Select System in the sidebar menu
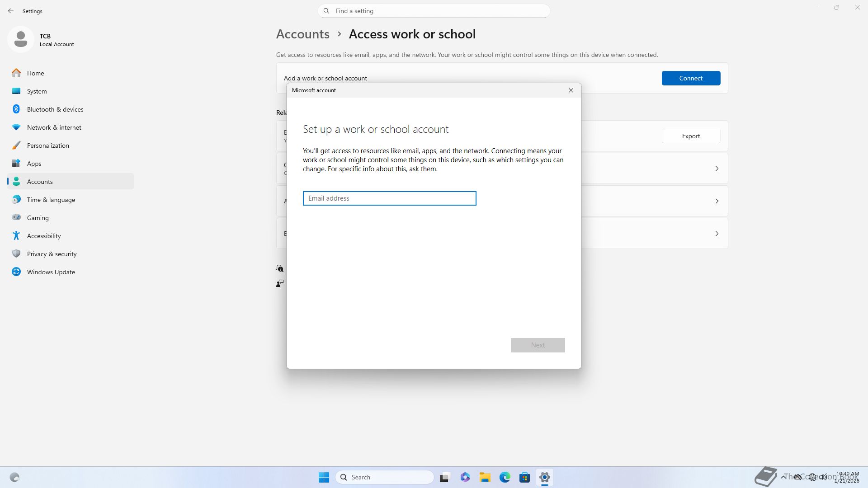Viewport: 868px width, 488px height. point(37,91)
